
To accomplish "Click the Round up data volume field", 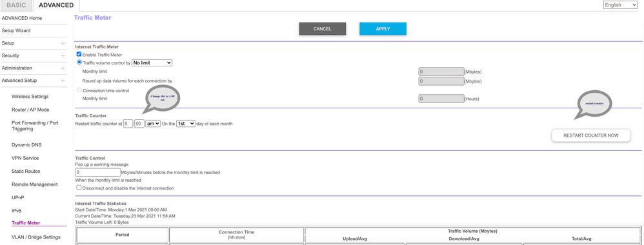I will click(441, 81).
